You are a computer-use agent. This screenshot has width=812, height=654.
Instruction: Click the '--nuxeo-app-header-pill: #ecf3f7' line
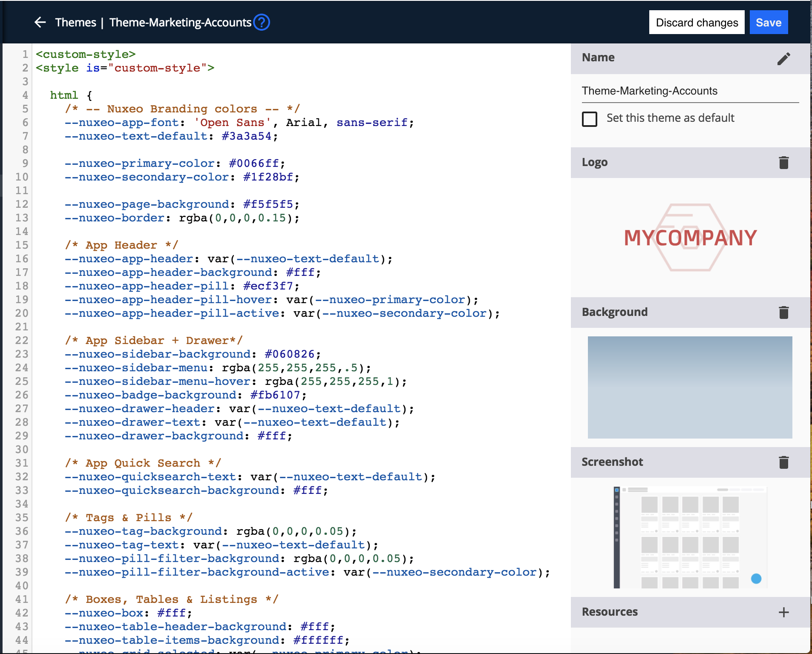click(x=182, y=286)
